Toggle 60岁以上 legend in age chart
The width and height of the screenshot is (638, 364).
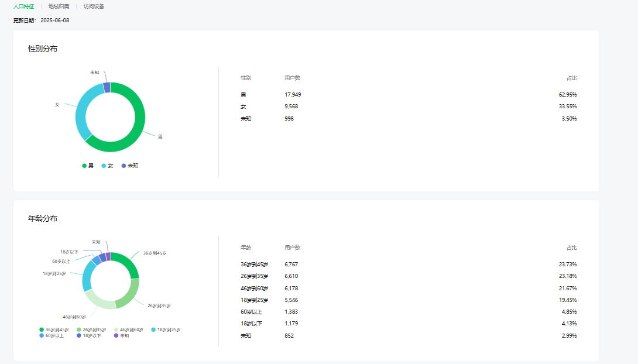[52, 335]
